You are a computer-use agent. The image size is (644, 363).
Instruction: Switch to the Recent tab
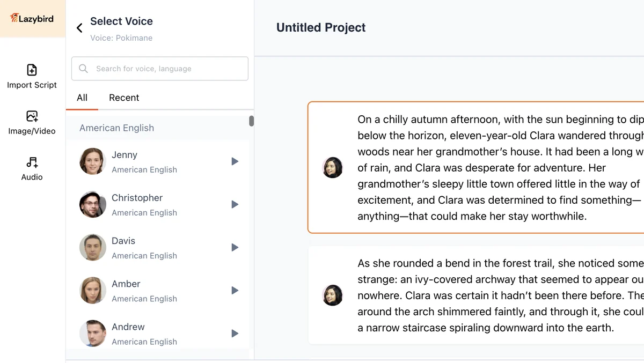(124, 98)
